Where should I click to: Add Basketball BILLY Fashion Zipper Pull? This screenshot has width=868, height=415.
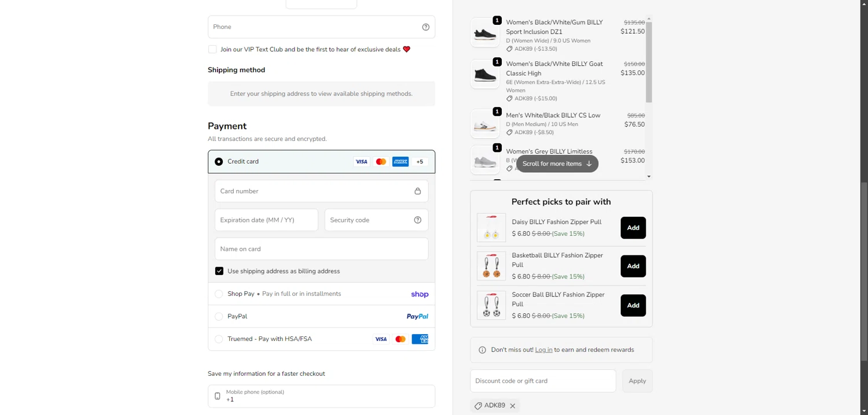pyautogui.click(x=633, y=266)
